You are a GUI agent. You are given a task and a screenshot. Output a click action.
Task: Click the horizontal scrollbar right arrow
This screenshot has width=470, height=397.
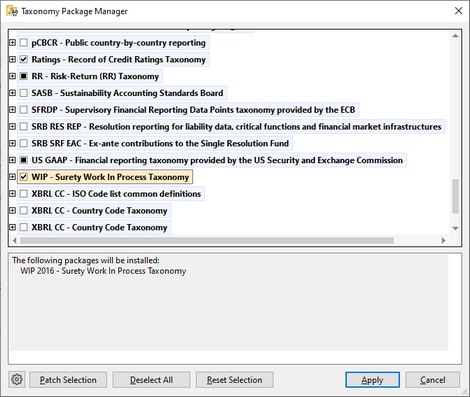[x=443, y=240]
